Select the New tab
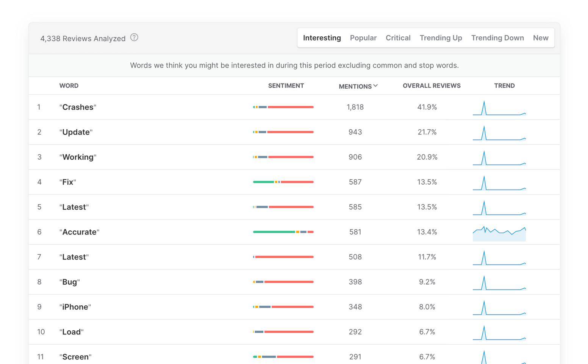Viewport: 588px width, 364px height. 541,38
